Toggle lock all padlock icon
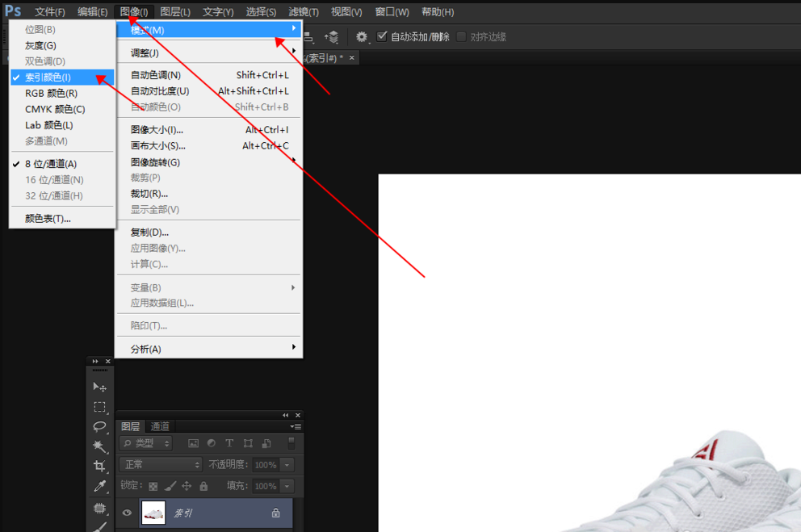 click(x=203, y=486)
